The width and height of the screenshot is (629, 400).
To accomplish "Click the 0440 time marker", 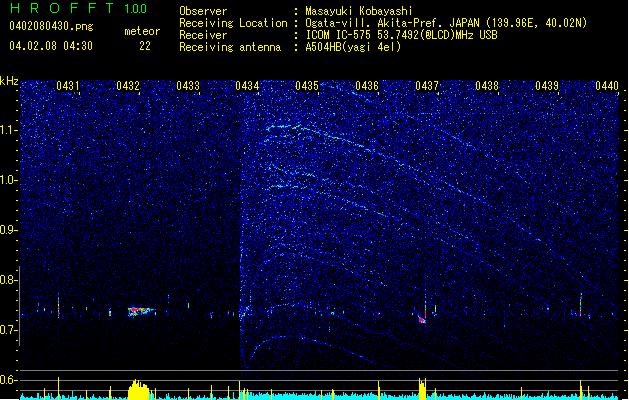I will [x=607, y=86].
